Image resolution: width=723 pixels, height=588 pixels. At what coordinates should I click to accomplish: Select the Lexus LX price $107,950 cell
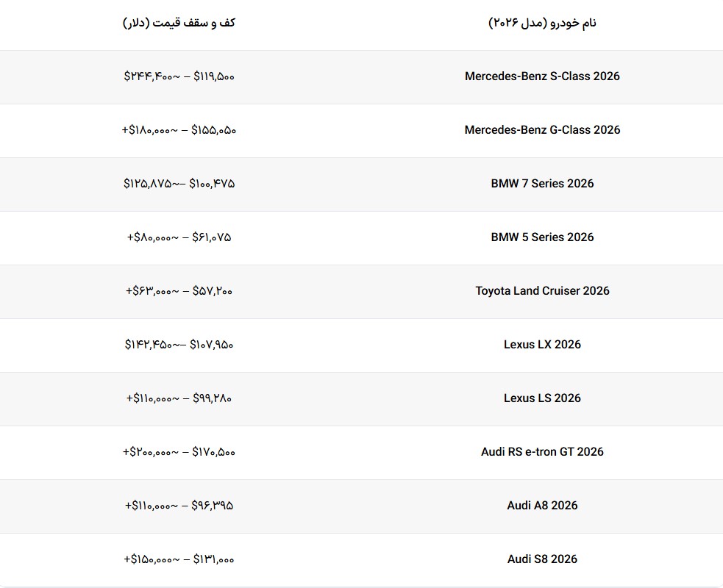[x=179, y=345]
